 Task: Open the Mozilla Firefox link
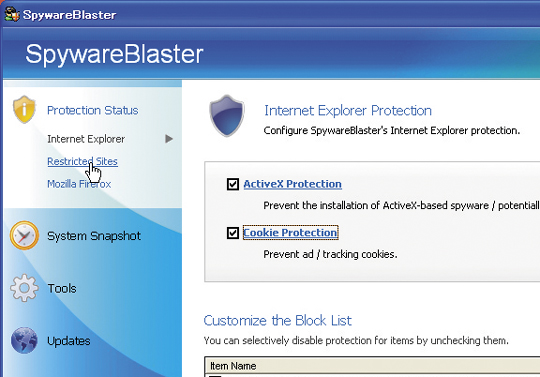(x=79, y=184)
